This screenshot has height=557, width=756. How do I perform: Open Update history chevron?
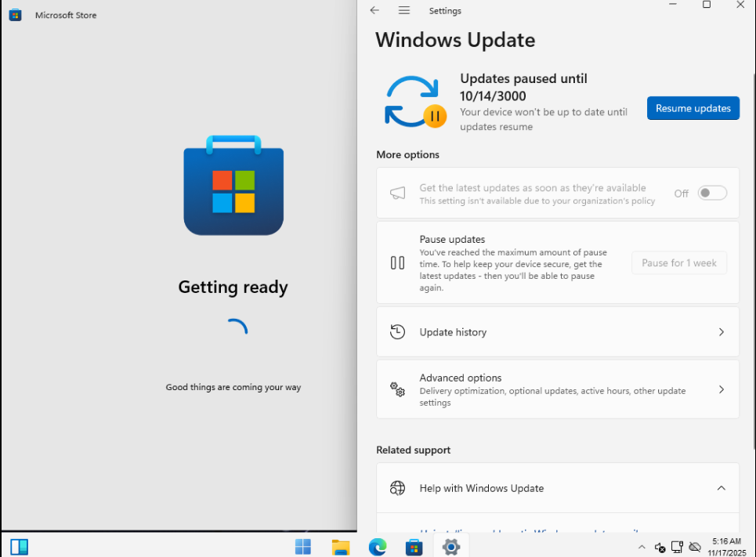click(722, 332)
